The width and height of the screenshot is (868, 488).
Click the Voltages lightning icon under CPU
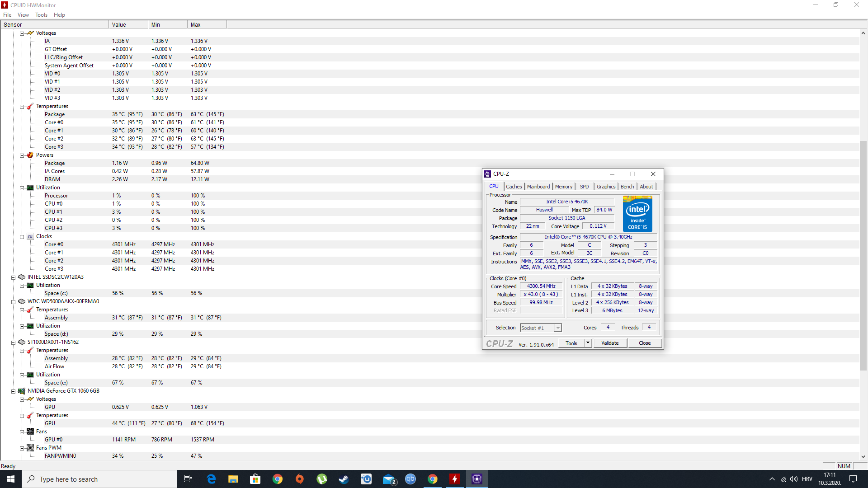[30, 33]
